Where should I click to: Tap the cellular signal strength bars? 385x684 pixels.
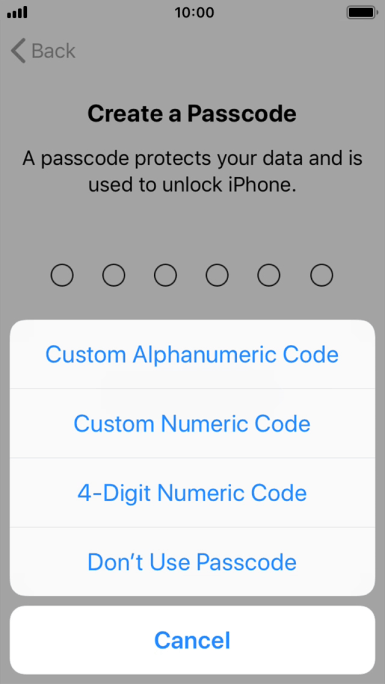17,12
